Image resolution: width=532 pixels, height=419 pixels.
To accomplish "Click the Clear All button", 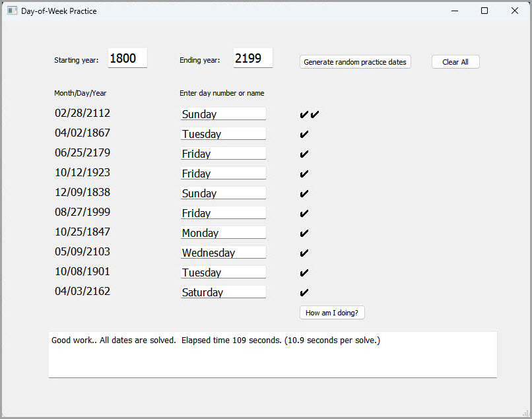I will (x=455, y=62).
